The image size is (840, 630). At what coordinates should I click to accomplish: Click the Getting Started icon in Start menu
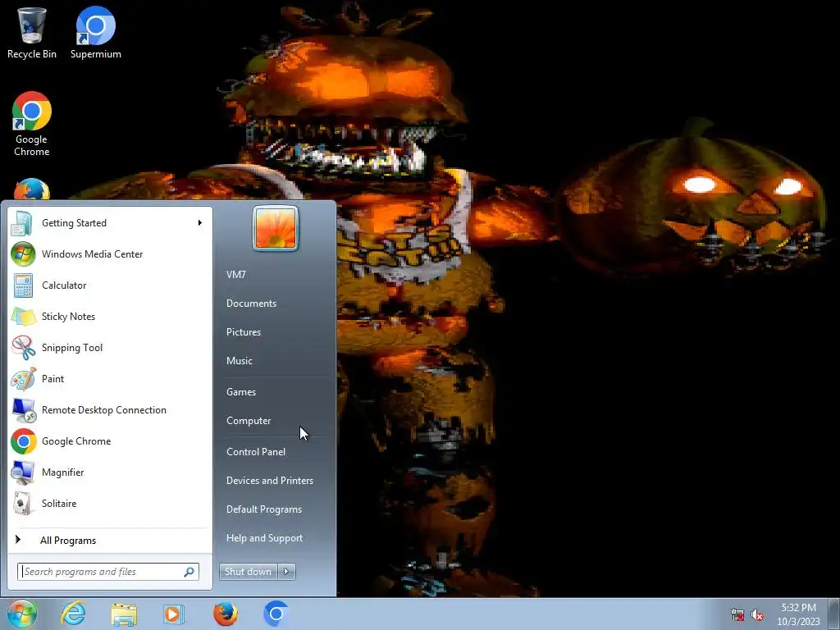point(22,223)
